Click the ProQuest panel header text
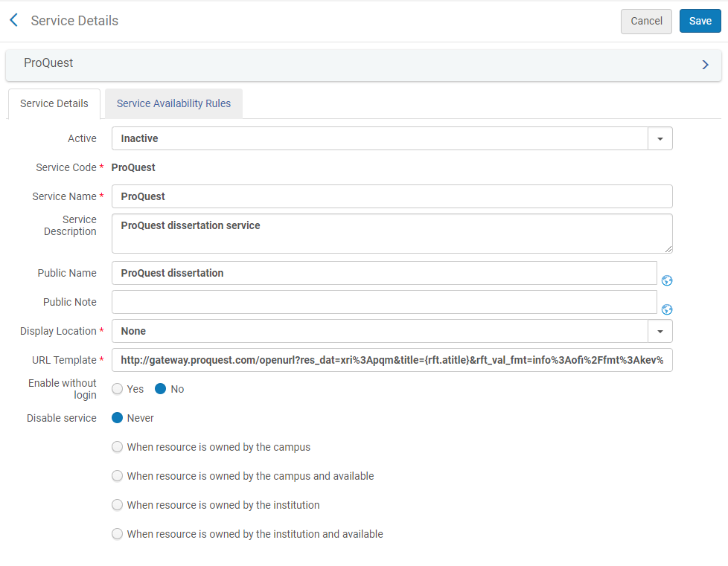Viewport: 728px width, 566px height. (x=48, y=62)
